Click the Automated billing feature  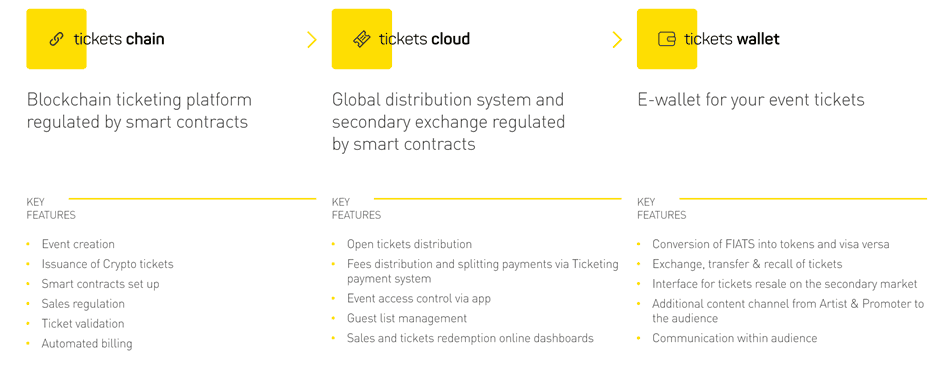tap(87, 343)
